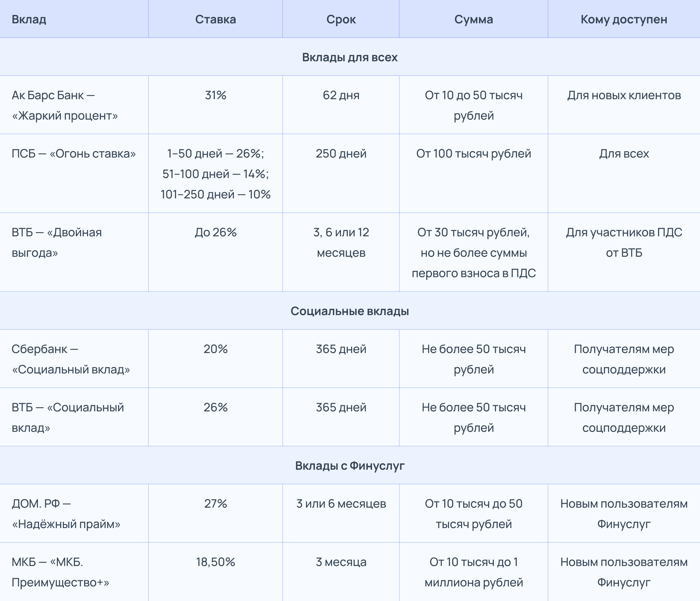Click the Сбербанк «Социальный вклад» cell
Viewport: 700px width, 601px height.
(x=71, y=359)
